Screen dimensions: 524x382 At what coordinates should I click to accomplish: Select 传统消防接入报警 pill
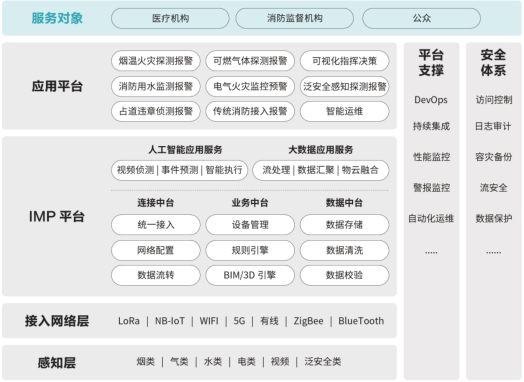250,111
